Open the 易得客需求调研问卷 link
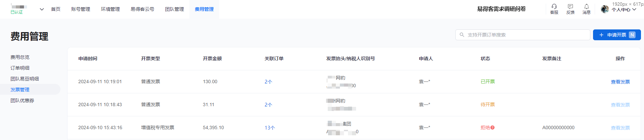This screenshot has width=644, height=140. 501,9
